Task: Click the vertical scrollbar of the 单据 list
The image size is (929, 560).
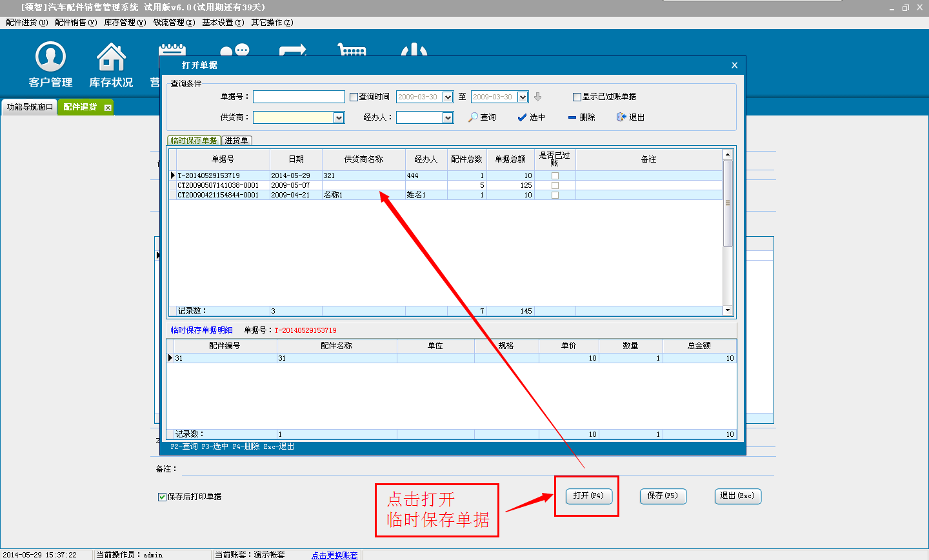Action: 728,203
